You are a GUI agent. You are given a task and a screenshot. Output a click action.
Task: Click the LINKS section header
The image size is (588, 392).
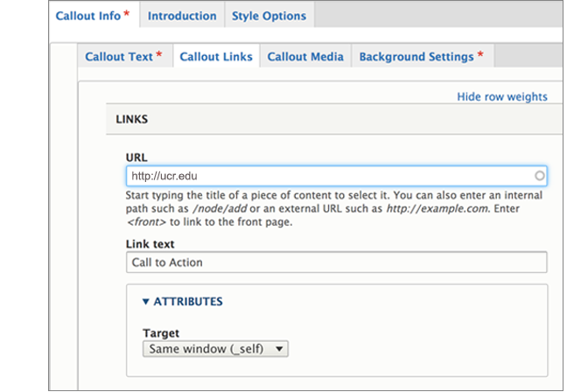[131, 118]
